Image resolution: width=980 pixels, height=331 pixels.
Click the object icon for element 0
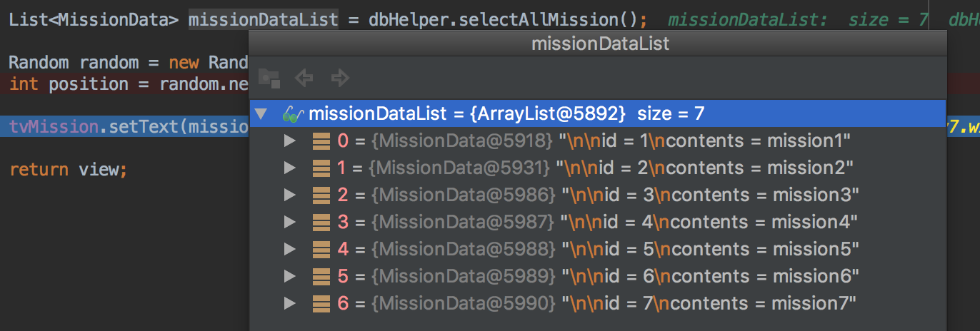(322, 141)
